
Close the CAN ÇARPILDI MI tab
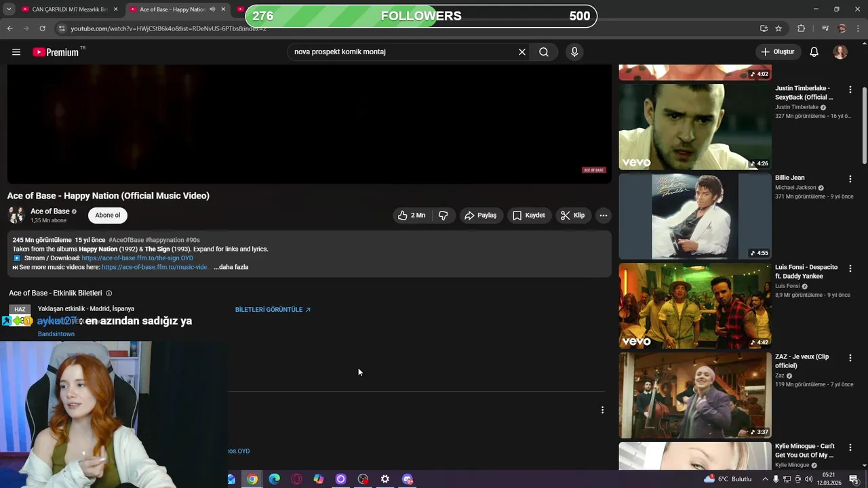(x=115, y=9)
